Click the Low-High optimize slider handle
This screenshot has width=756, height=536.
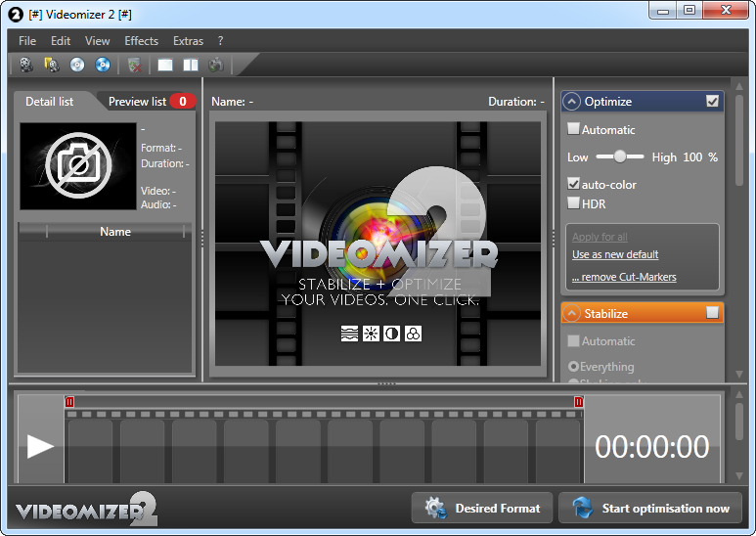point(620,156)
